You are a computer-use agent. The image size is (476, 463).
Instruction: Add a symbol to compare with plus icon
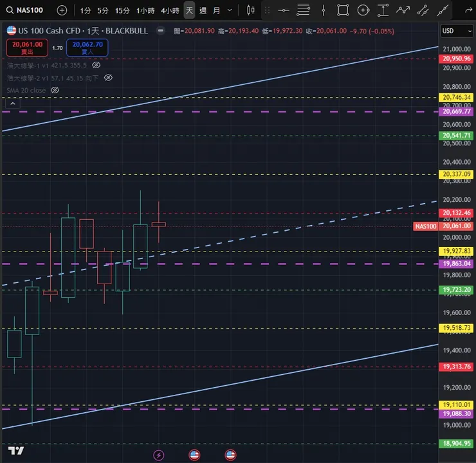pyautogui.click(x=62, y=10)
